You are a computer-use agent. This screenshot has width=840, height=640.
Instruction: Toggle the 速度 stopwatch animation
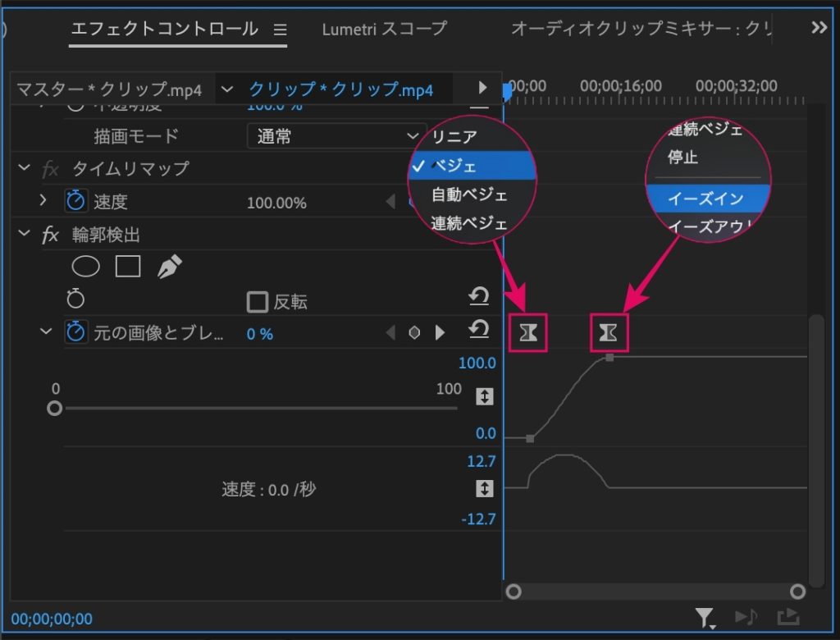75,201
